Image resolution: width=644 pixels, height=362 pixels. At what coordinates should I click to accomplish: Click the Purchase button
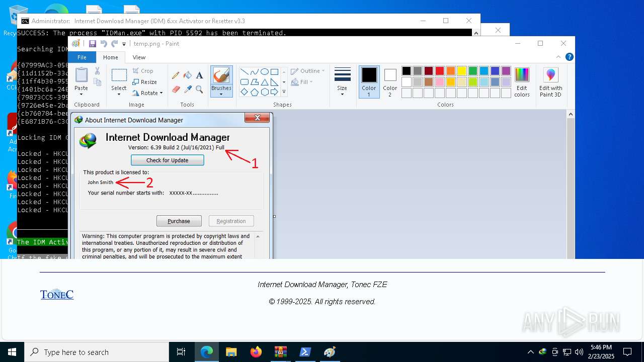(179, 221)
